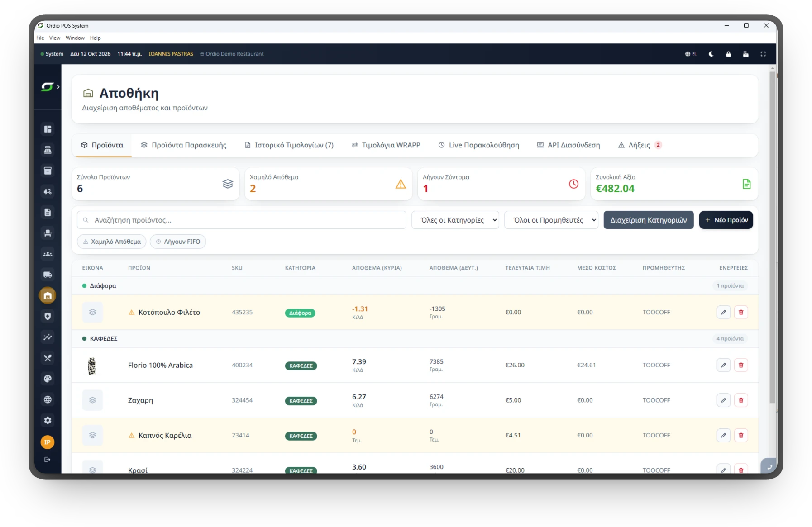
Task: Delete the Florio 100% Arabica product
Action: click(741, 365)
